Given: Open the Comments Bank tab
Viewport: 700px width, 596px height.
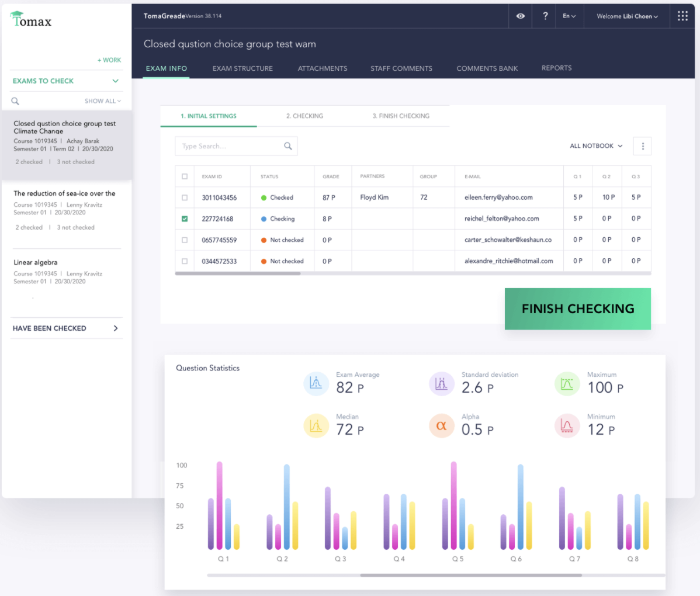Looking at the screenshot, I should point(487,68).
